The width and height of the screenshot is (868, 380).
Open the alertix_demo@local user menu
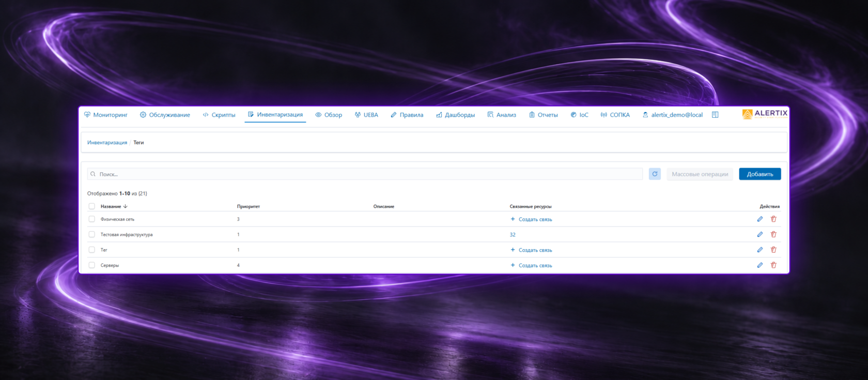(x=672, y=115)
